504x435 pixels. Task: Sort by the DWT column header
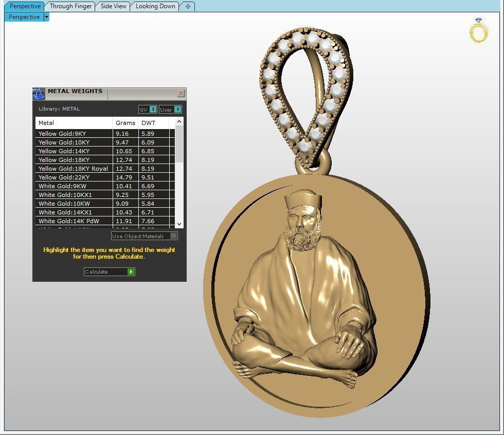coord(153,123)
